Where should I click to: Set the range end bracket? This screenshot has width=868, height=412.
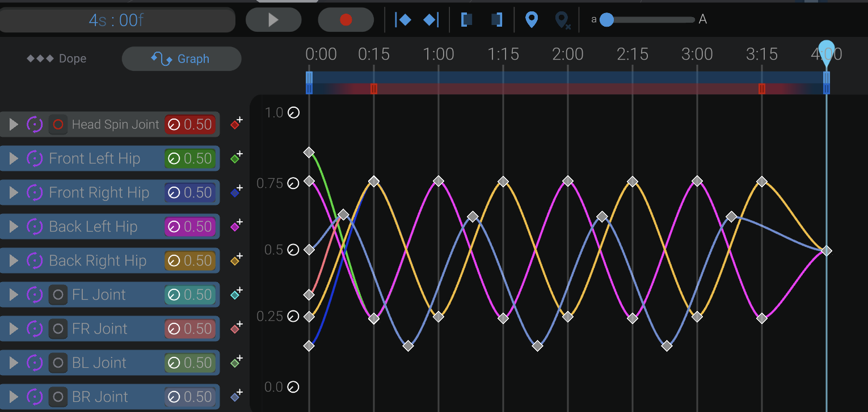tap(496, 20)
